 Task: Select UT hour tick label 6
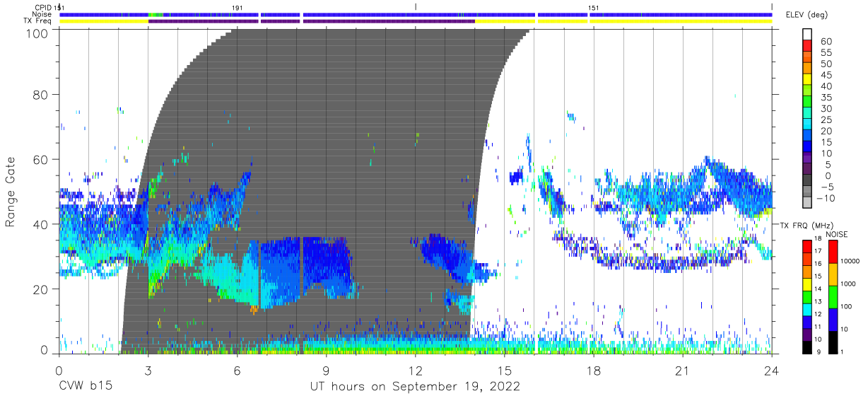point(237,371)
